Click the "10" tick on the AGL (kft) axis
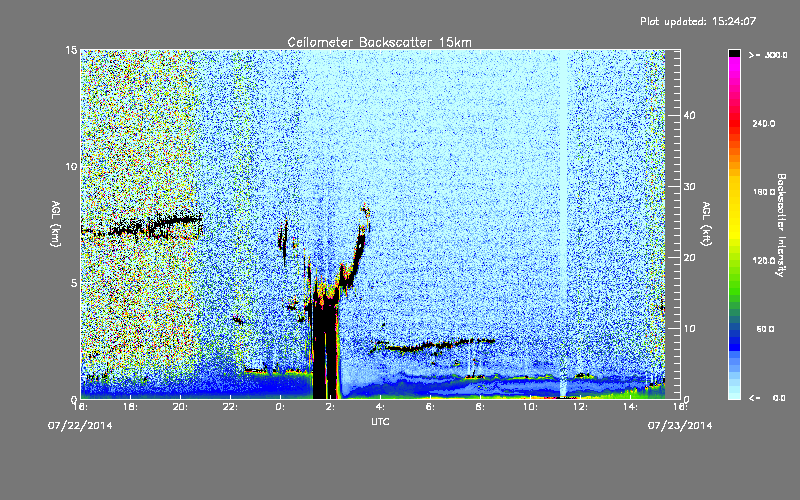 coord(689,328)
